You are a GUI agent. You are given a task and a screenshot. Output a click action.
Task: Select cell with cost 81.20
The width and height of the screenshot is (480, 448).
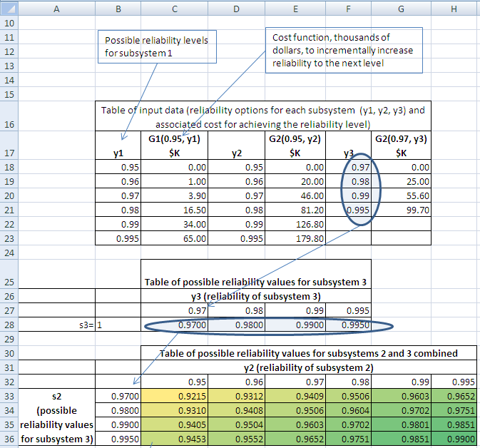[x=295, y=210]
